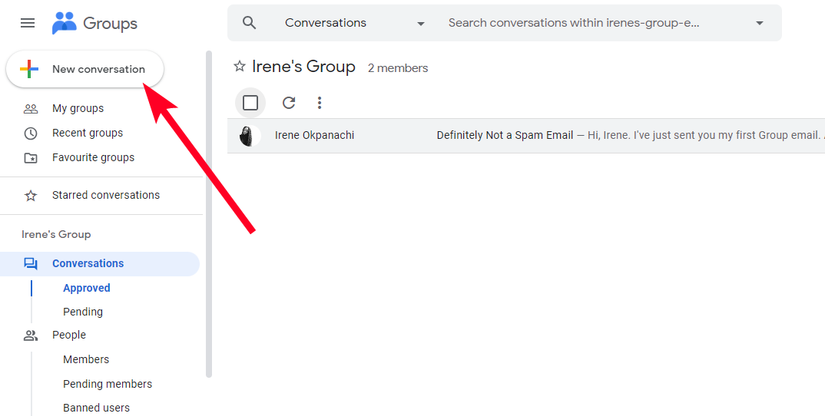Click the Google Groups logo

tap(94, 23)
